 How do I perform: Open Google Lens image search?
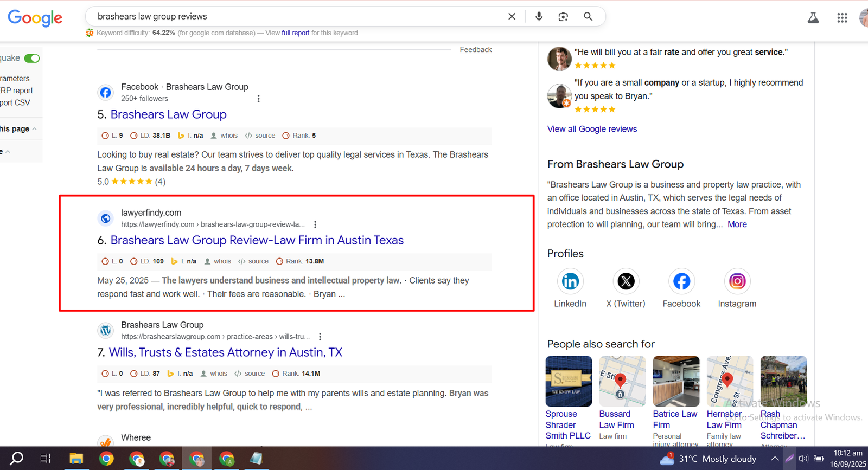pos(563,16)
